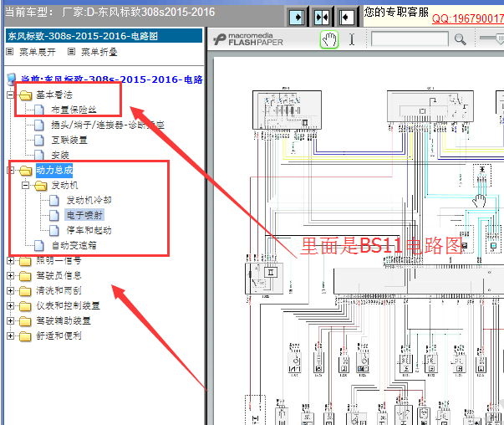The height and width of the screenshot is (425, 504).
Task: Select the FlashPaper text selection tool
Action: pos(352,39)
